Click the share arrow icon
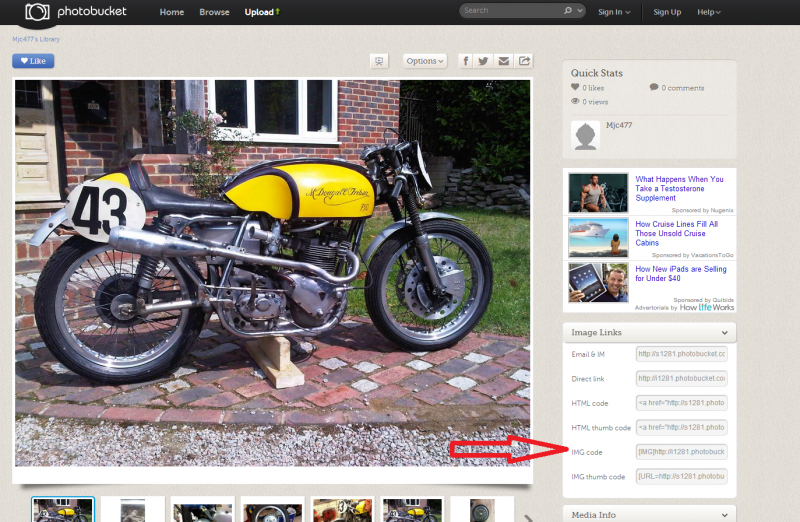 pyautogui.click(x=524, y=61)
